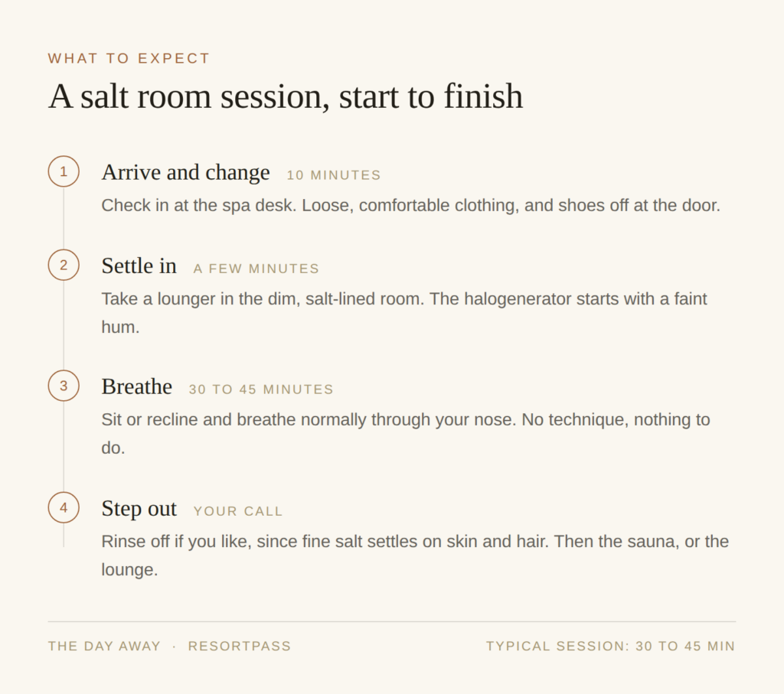
Task: Click the "Step out" step heading
Action: click(x=139, y=509)
